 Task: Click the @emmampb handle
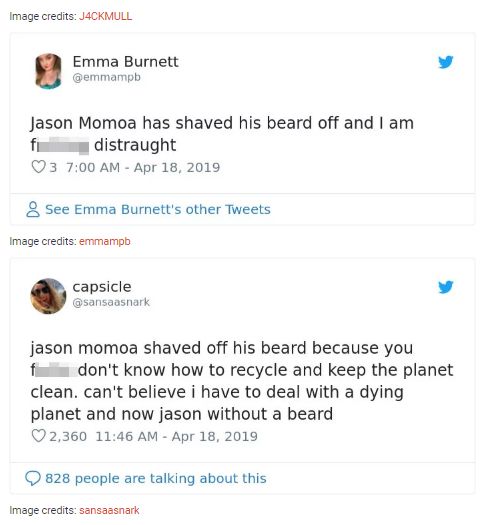(x=107, y=77)
